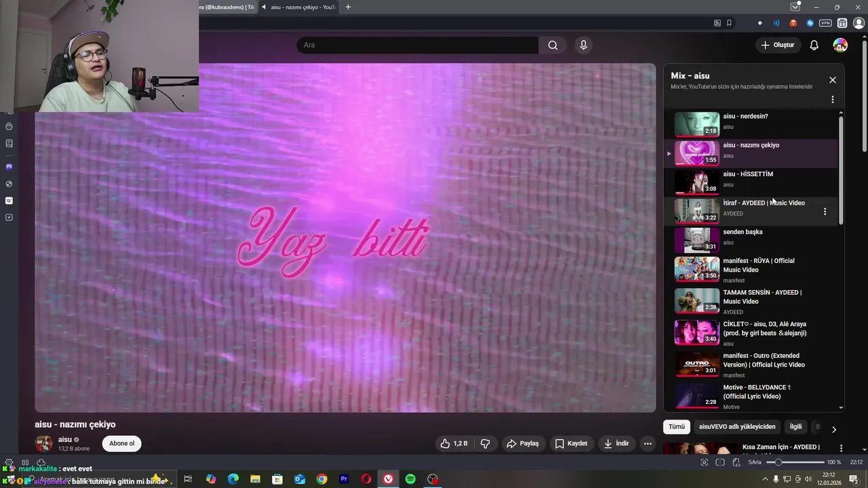Image resolution: width=868 pixels, height=488 pixels.
Task: Download the video with İndir
Action: 616,443
